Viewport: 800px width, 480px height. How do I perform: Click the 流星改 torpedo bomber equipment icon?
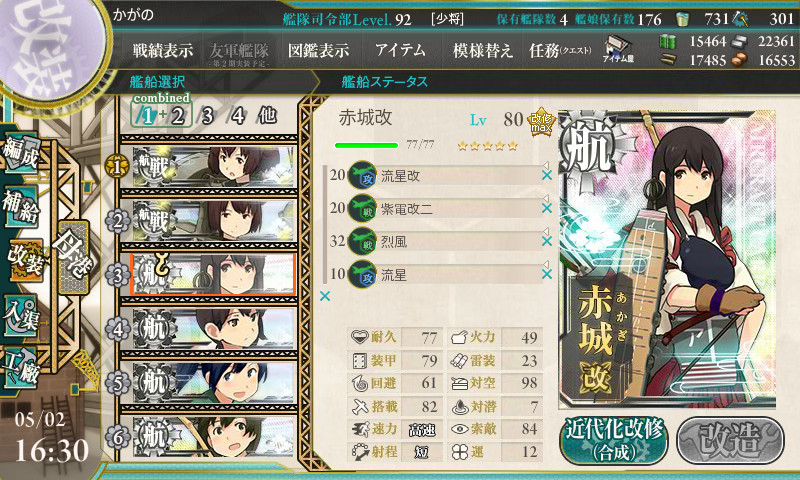pyautogui.click(x=362, y=175)
